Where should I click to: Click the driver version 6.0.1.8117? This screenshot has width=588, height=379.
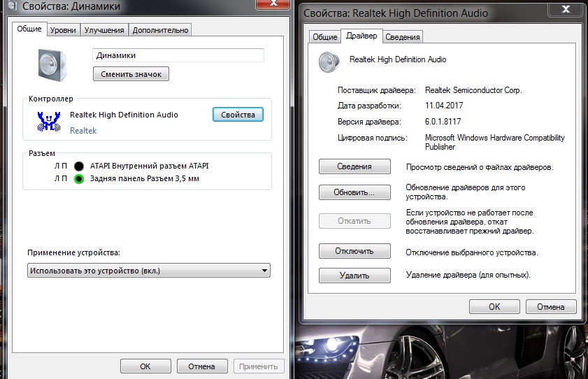point(443,122)
